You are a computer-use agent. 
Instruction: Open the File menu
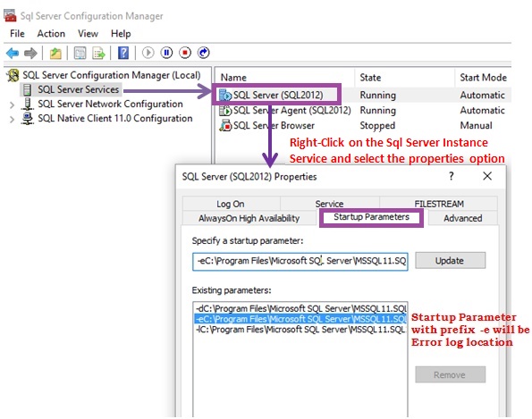pyautogui.click(x=17, y=34)
